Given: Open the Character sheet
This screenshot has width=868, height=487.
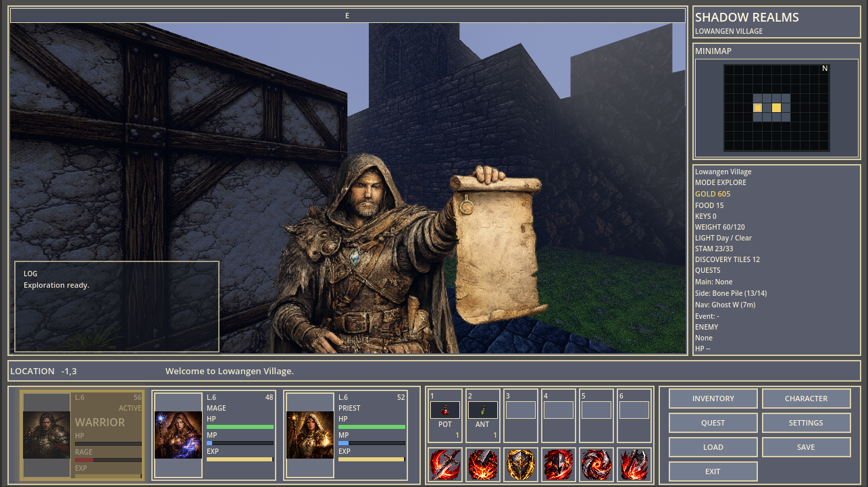Looking at the screenshot, I should [x=807, y=399].
